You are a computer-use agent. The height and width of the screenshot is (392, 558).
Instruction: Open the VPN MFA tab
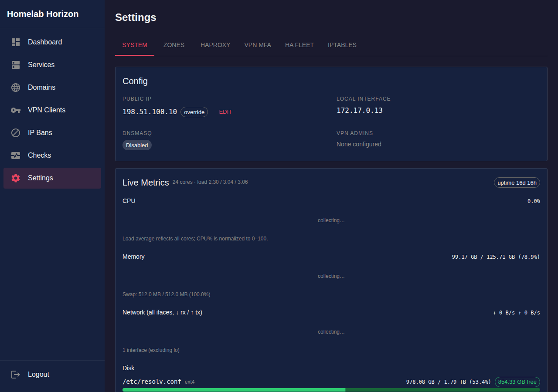[x=258, y=45]
